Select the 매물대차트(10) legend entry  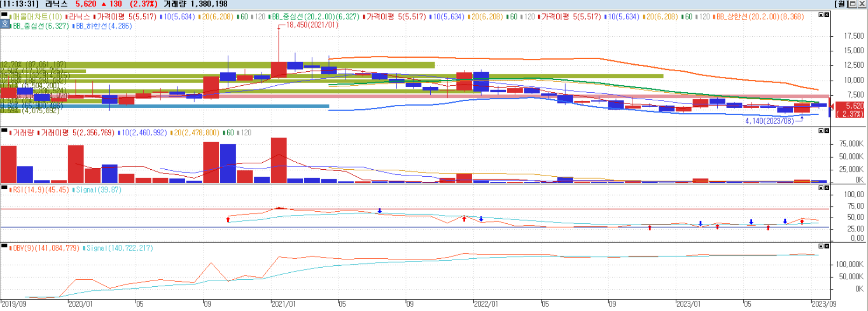[x=36, y=17]
